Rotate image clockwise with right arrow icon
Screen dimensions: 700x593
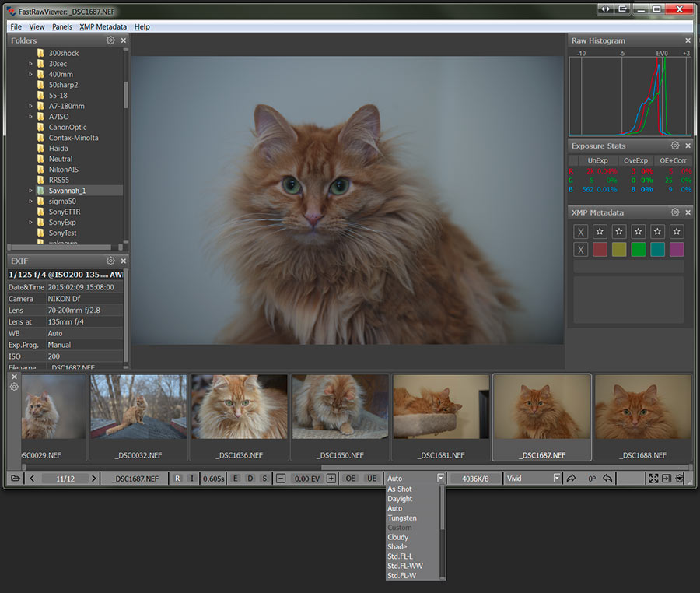click(x=571, y=479)
